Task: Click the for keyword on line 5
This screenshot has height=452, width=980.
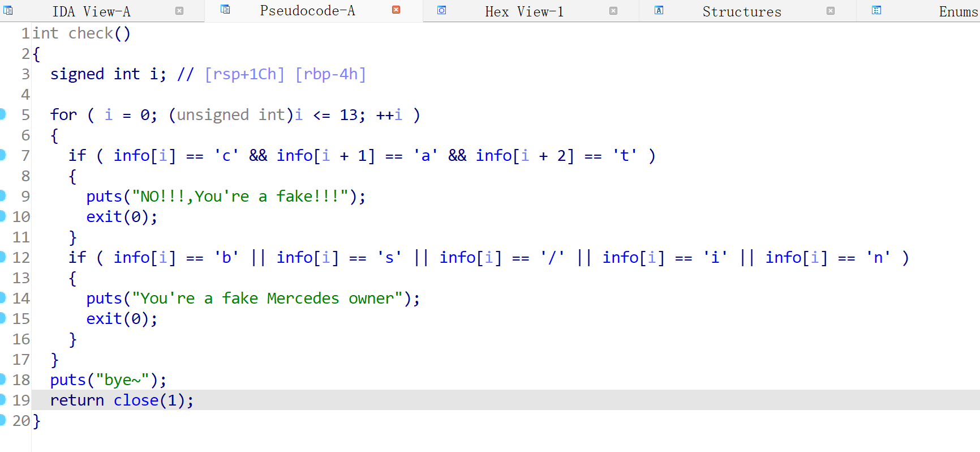Action: pos(63,115)
